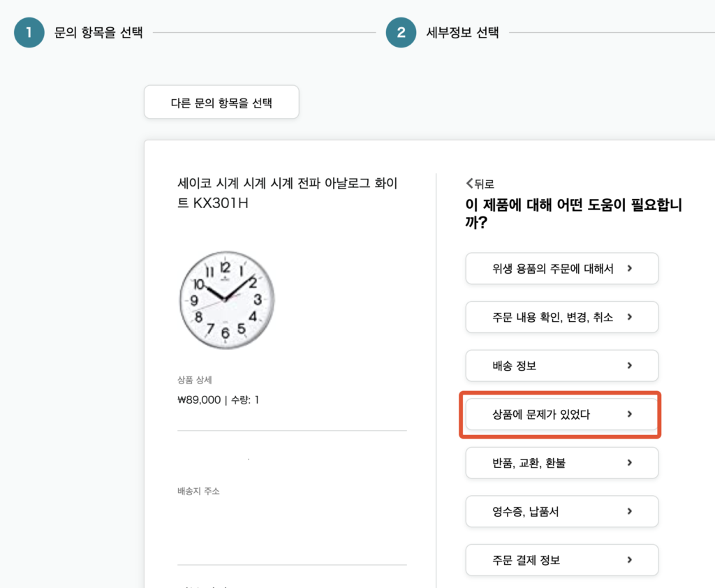Select the 상품에 문제가 있었다 option
The width and height of the screenshot is (715, 588).
pos(541,414)
